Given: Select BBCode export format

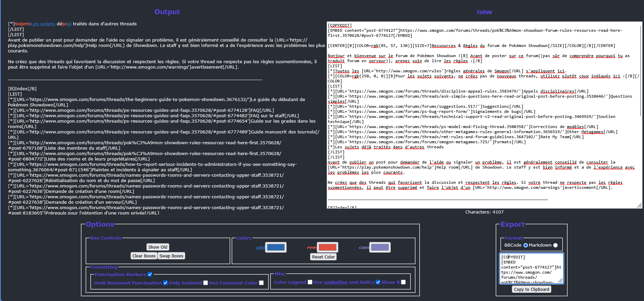Looking at the screenshot, I should [526, 245].
